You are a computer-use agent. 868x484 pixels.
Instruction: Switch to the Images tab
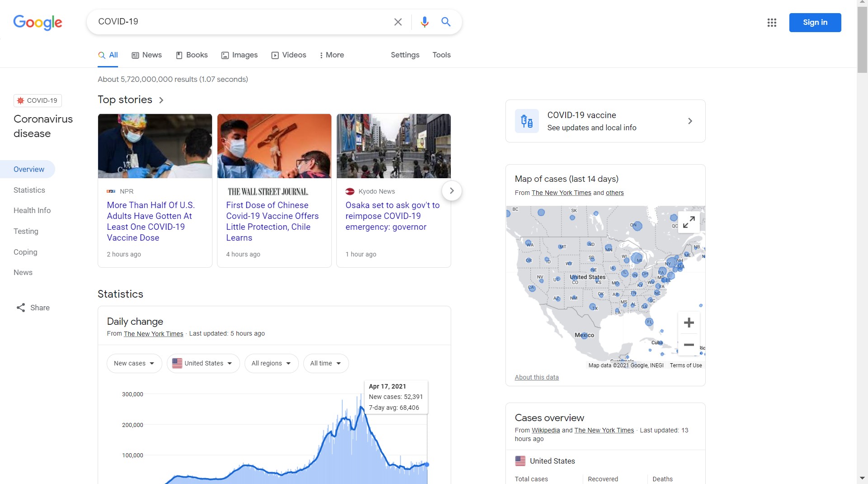coord(239,55)
